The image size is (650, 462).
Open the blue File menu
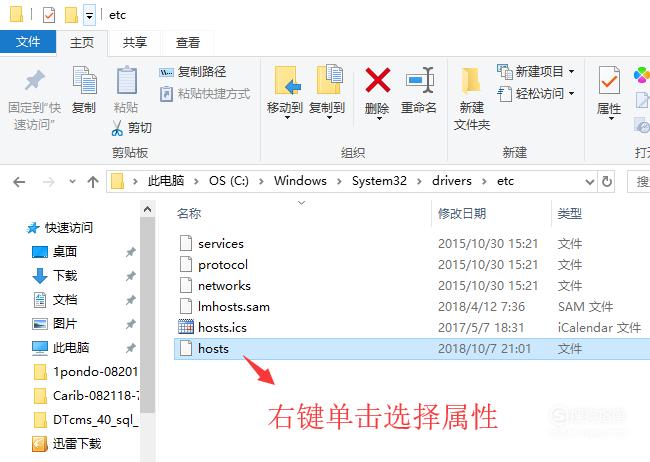click(28, 41)
